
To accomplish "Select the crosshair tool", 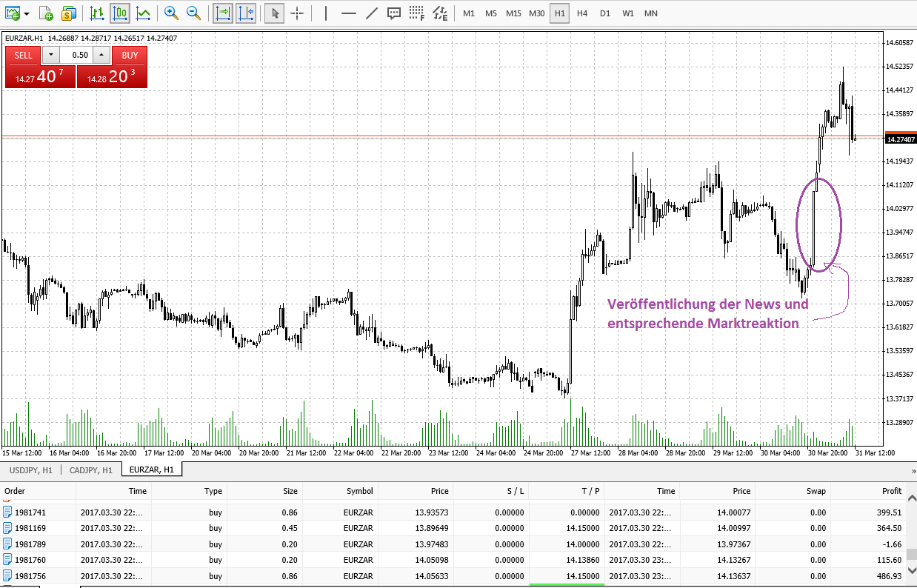I will tap(297, 13).
